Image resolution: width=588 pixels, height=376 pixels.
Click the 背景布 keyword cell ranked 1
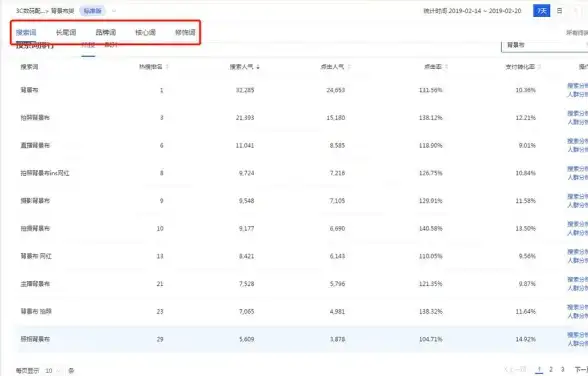click(x=29, y=90)
